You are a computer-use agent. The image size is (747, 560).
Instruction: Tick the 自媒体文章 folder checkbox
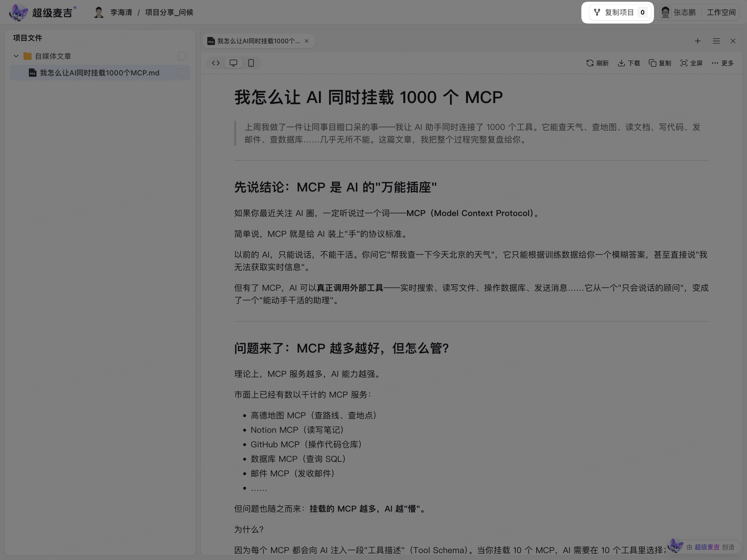(x=182, y=56)
